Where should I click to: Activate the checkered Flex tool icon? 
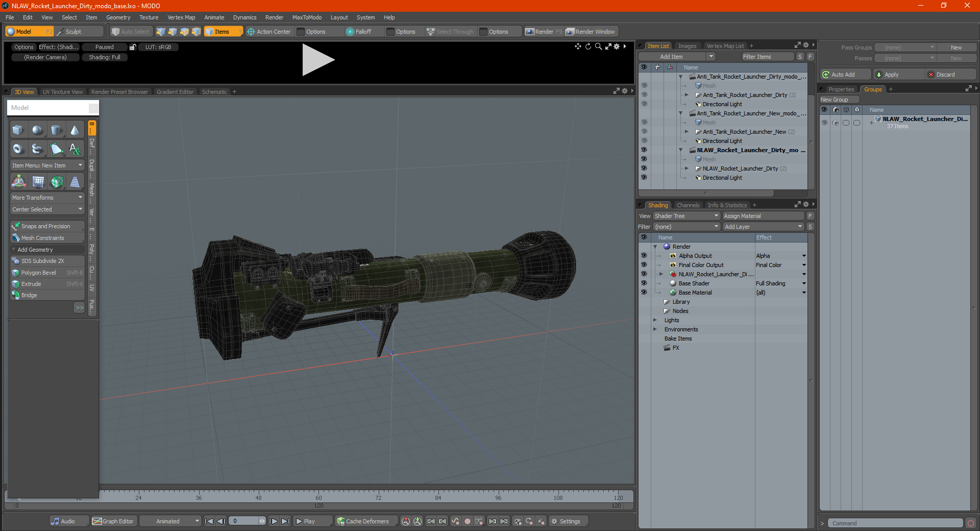click(57, 182)
